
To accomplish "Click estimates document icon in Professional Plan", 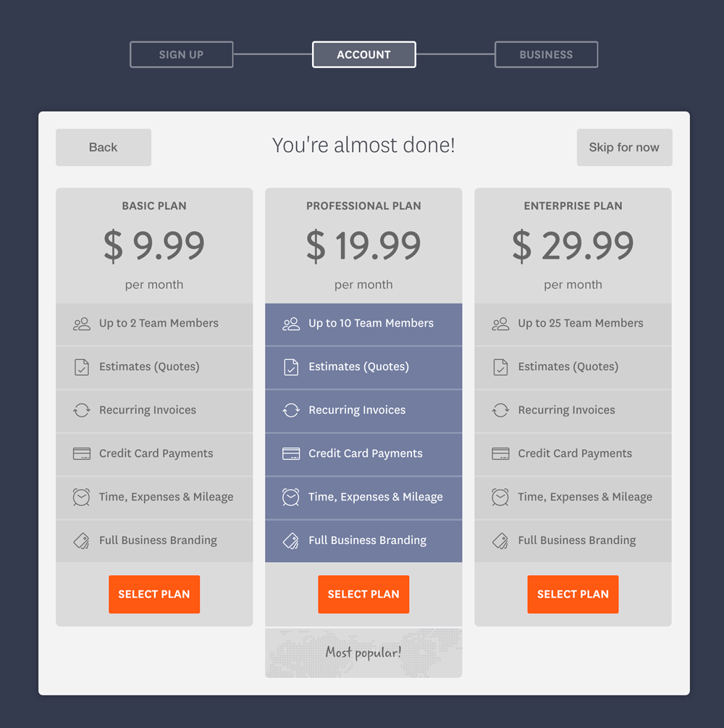I will point(291,367).
